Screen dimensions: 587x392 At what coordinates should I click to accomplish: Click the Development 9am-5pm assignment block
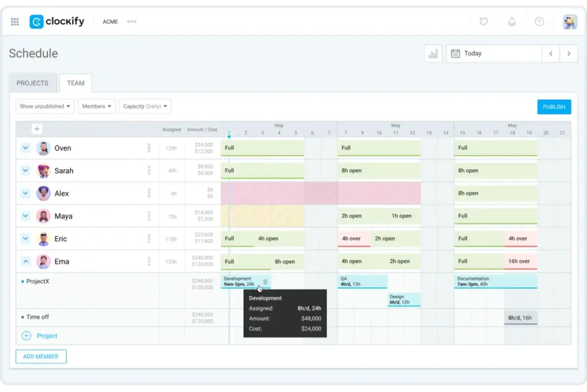(x=245, y=281)
